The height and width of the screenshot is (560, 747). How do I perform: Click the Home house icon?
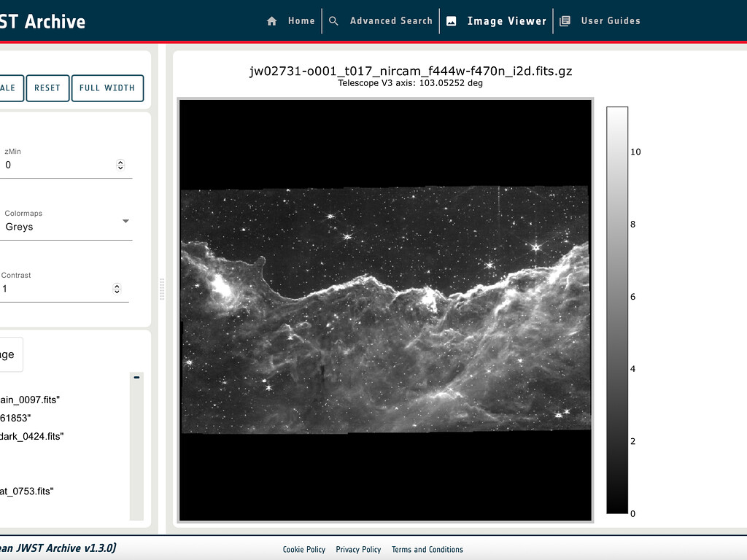click(272, 21)
